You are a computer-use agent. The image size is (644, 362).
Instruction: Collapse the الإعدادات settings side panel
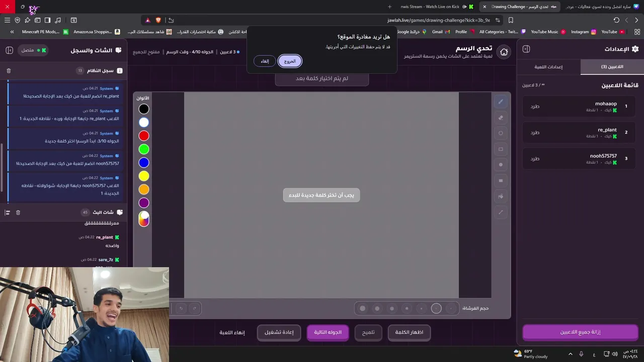click(526, 49)
